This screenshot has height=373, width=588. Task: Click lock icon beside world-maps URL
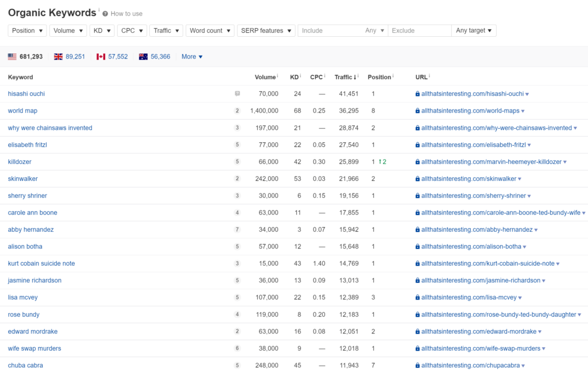(x=417, y=111)
